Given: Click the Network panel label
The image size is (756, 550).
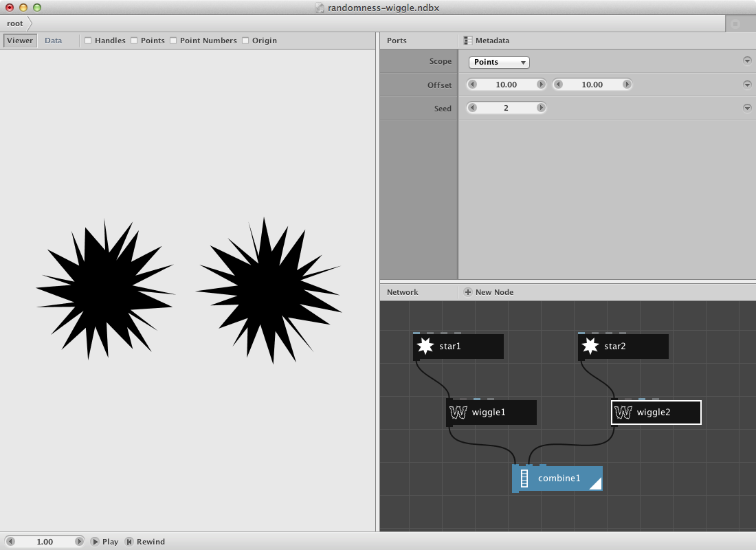Looking at the screenshot, I should (x=402, y=292).
